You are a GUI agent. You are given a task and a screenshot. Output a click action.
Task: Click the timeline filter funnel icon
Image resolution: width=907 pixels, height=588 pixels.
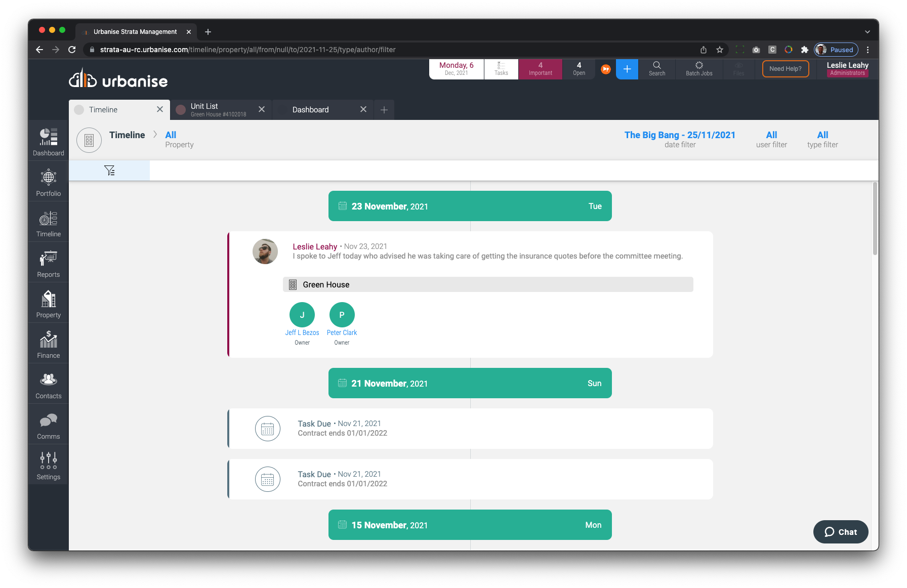(109, 171)
